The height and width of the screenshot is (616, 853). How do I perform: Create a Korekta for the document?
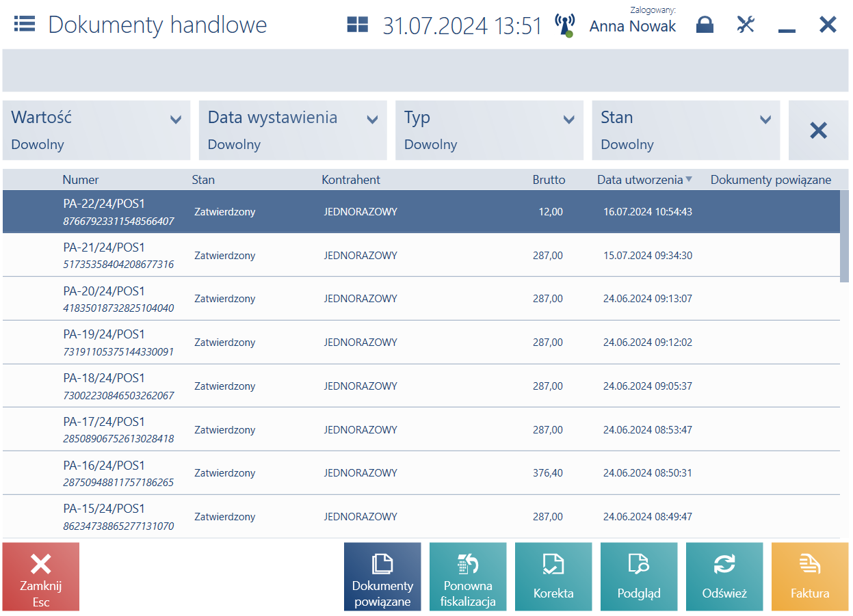pyautogui.click(x=553, y=576)
